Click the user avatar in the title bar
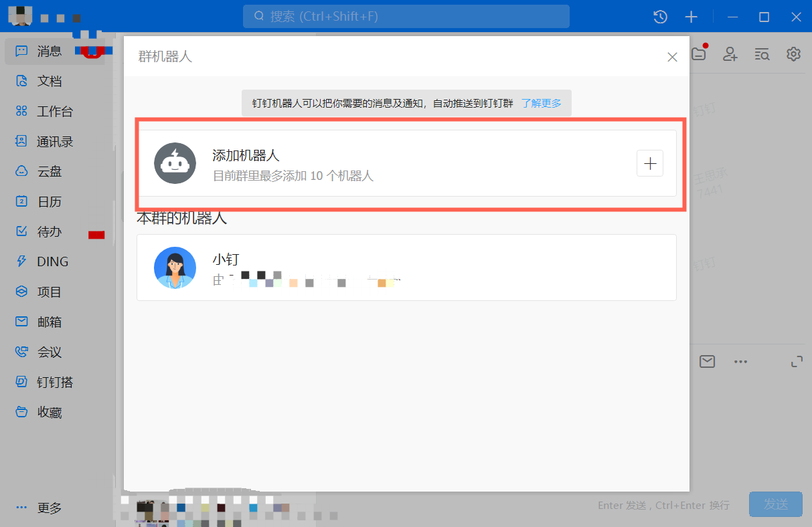The width and height of the screenshot is (812, 527). pyautogui.click(x=20, y=16)
